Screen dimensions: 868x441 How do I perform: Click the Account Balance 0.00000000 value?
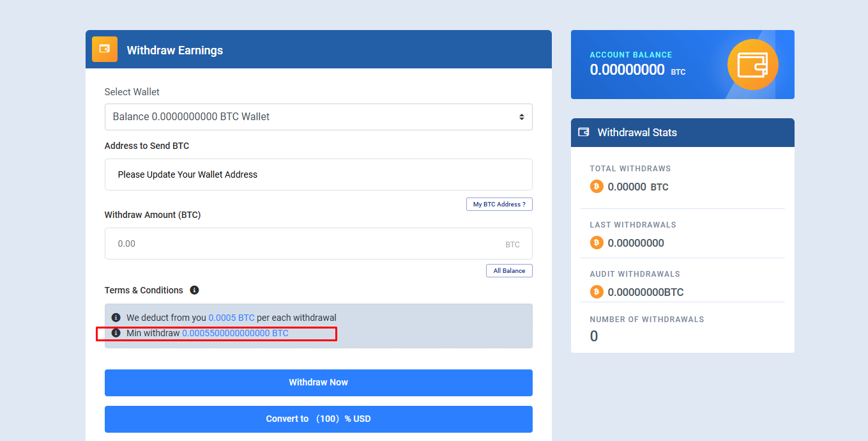tap(627, 70)
